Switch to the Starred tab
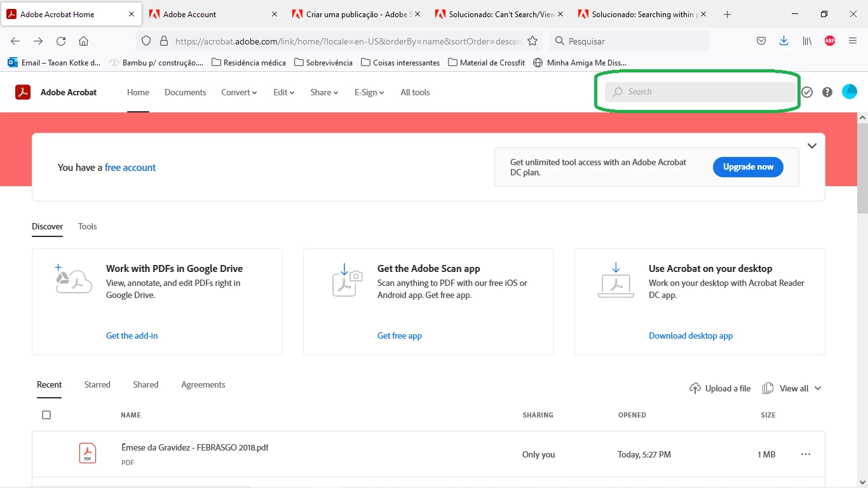This screenshot has height=488, width=868. tap(97, 384)
